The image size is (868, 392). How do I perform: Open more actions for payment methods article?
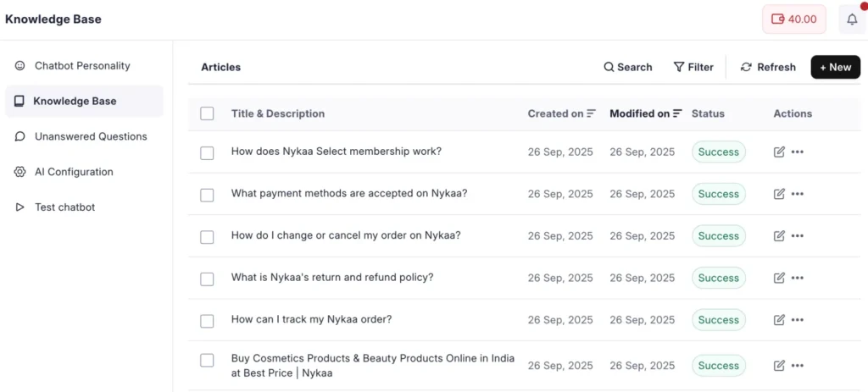[797, 194]
